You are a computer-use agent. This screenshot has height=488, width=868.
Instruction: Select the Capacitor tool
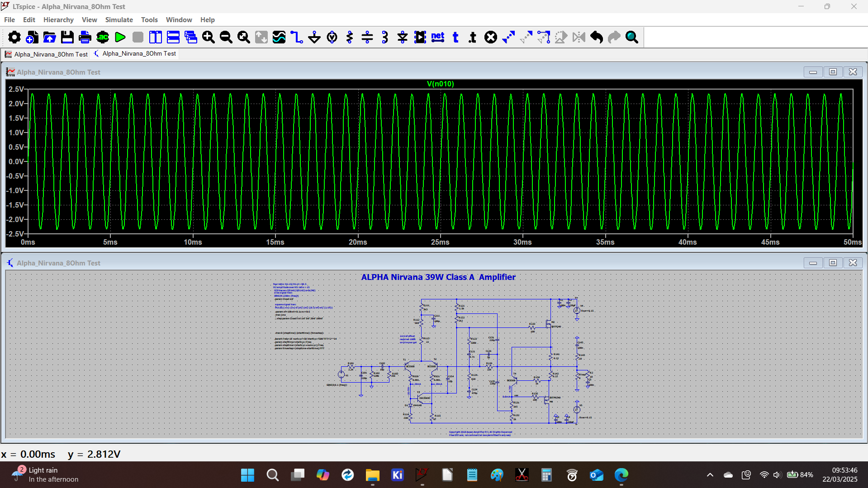coord(367,37)
